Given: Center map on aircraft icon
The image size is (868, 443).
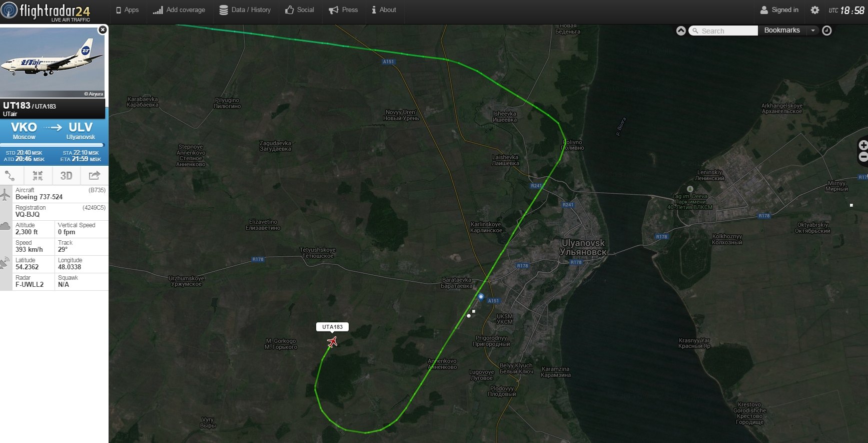Looking at the screenshot, I should click(x=38, y=176).
